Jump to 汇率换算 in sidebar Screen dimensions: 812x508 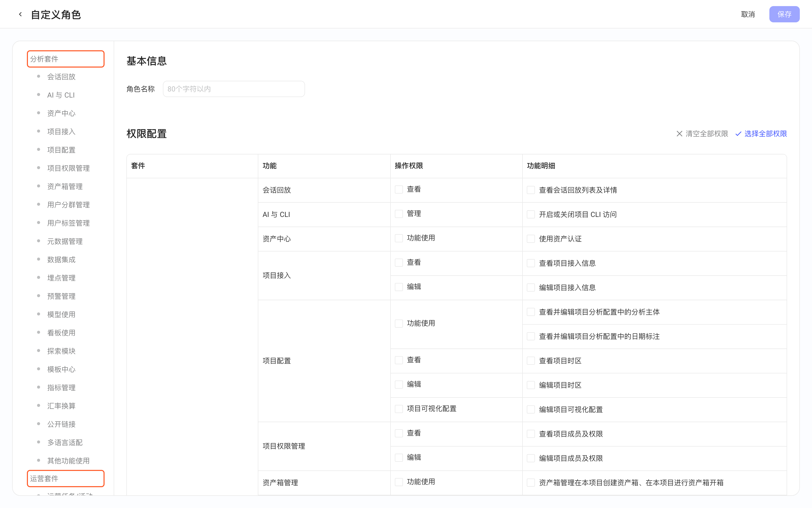pos(61,406)
